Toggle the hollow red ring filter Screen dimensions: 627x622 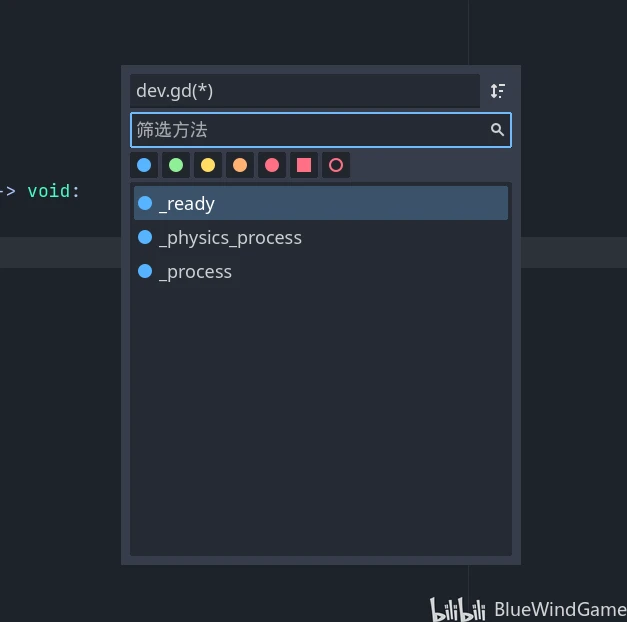coord(336,165)
